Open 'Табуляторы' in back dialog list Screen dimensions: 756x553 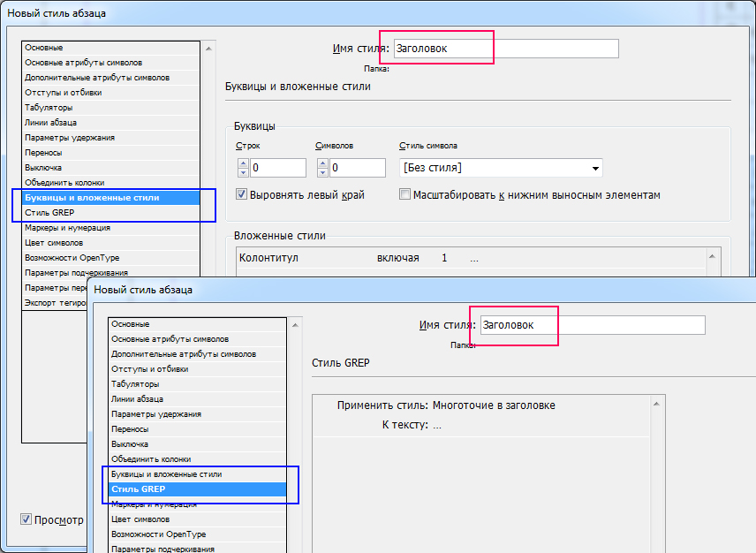pyautogui.click(x=111, y=108)
